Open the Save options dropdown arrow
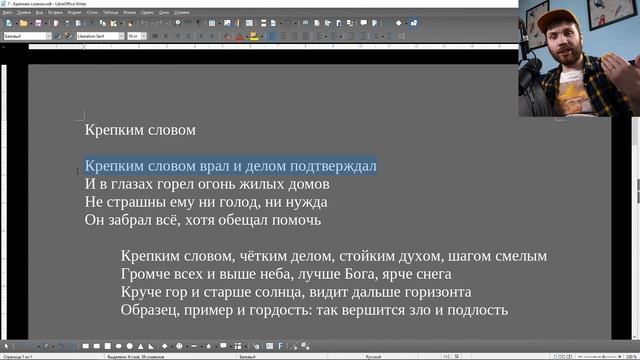Screen dimensions: 640x360 coord(46,23)
